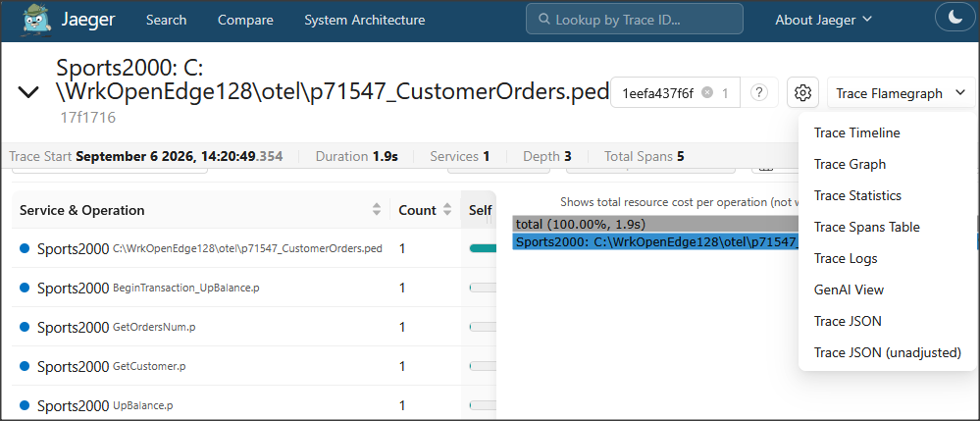This screenshot has height=421, width=980.
Task: Click the Jaeger gopher logo
Action: click(36, 19)
